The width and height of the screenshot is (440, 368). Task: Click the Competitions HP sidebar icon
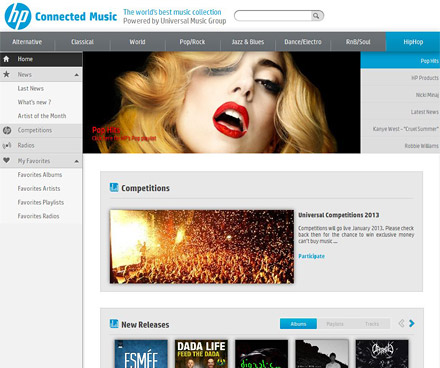(7, 130)
